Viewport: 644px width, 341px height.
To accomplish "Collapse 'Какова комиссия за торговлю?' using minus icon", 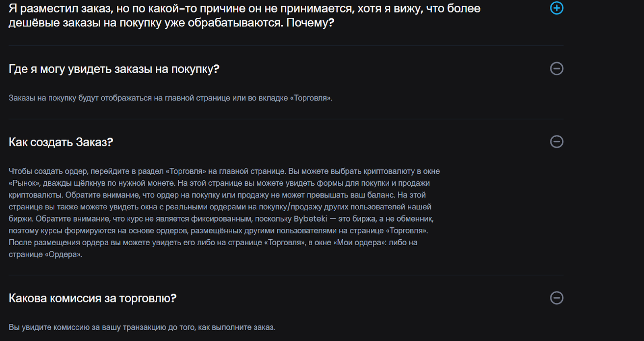I will [x=557, y=298].
